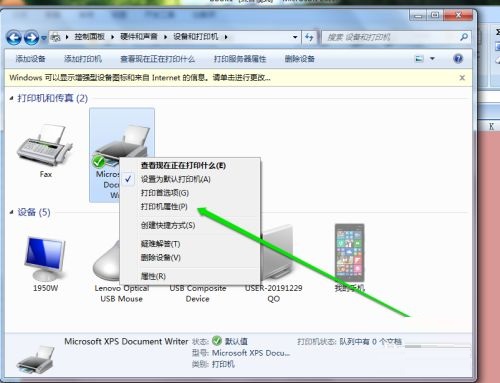Close the Devices and Printers window
500x383 pixels.
point(458,15)
